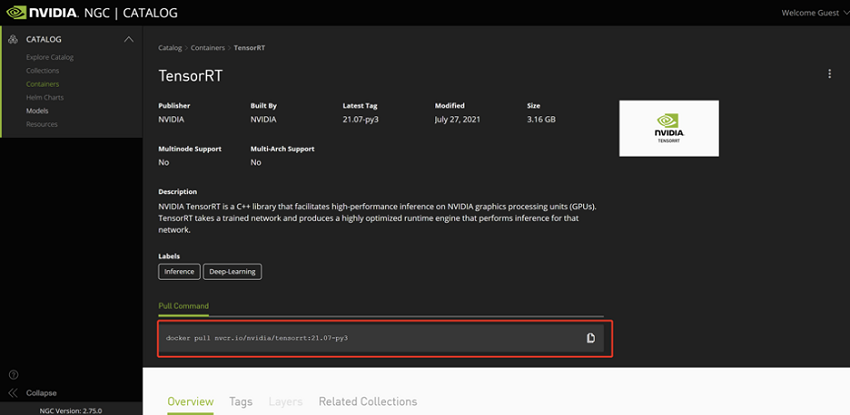850x415 pixels.
Task: Open Explore Catalog in sidebar
Action: [x=50, y=57]
